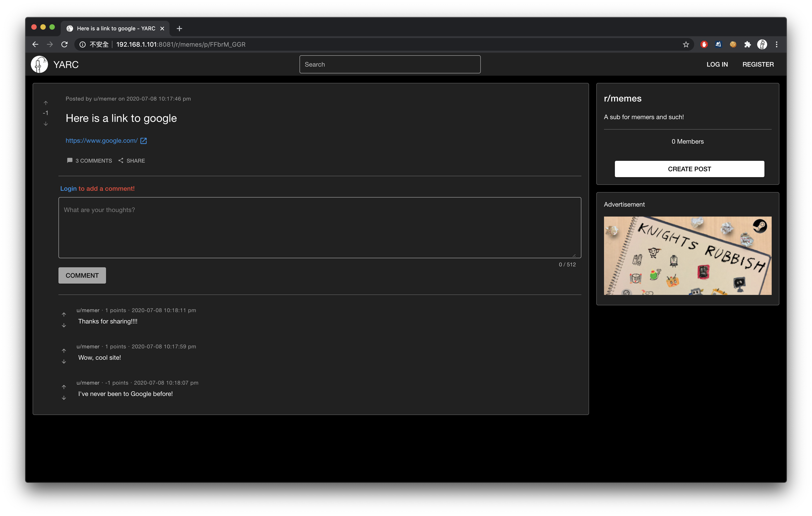Click the CREATE POST button
The width and height of the screenshot is (812, 516).
(689, 169)
